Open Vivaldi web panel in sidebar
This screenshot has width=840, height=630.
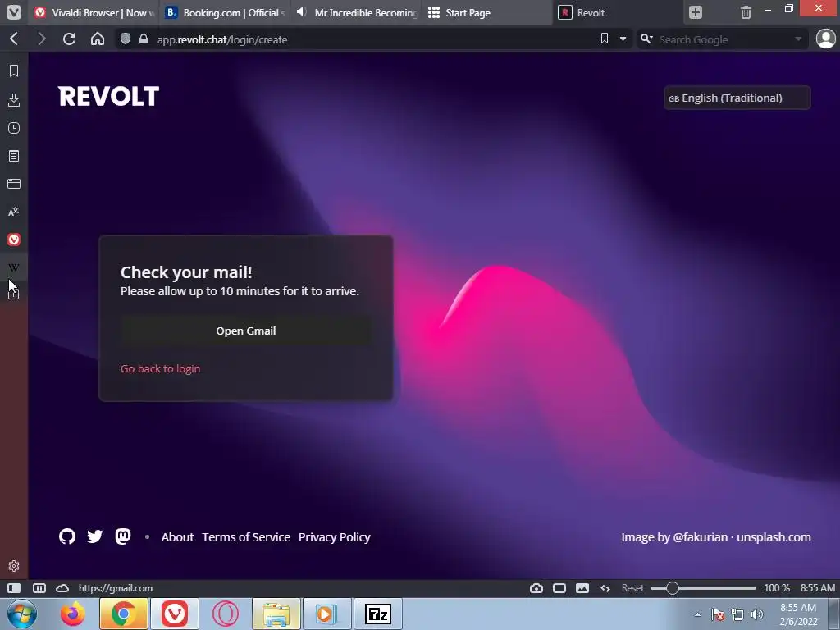pyautogui.click(x=14, y=240)
